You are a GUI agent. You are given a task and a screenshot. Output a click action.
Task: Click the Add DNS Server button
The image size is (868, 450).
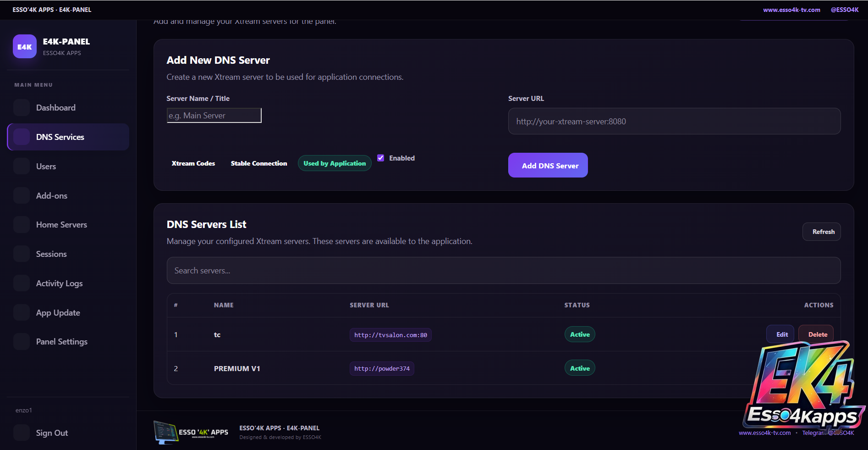pos(548,165)
